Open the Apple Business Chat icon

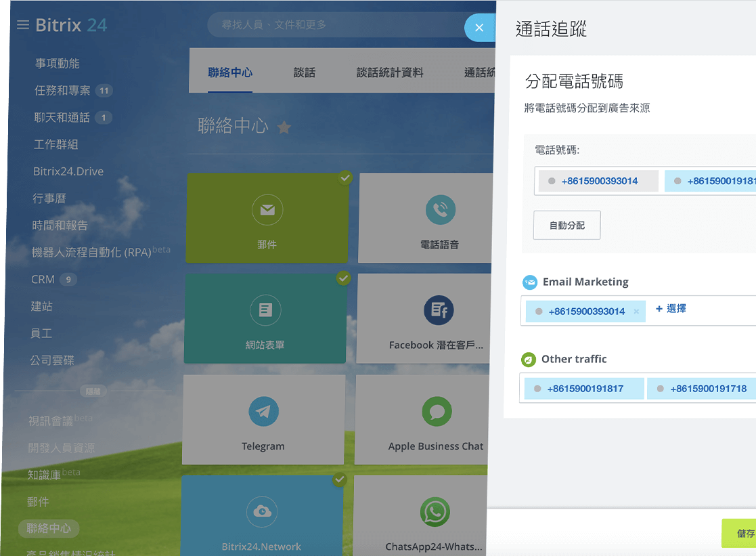point(437,411)
